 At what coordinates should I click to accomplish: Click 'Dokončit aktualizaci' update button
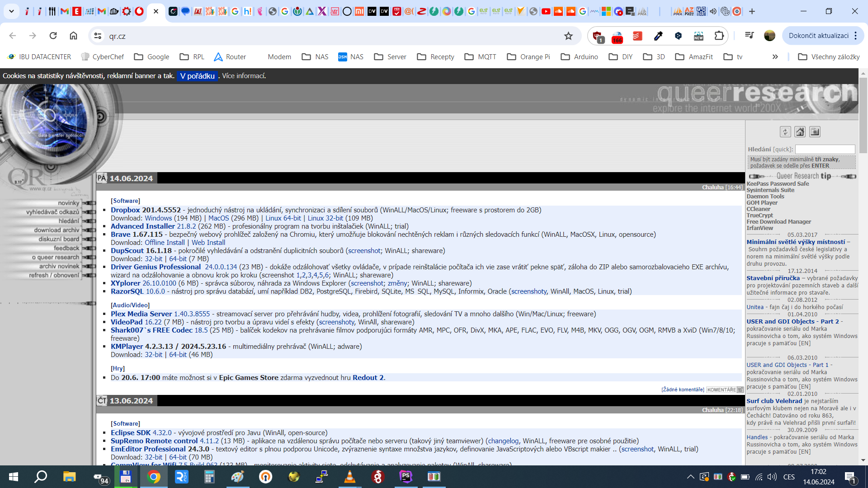pyautogui.click(x=818, y=36)
